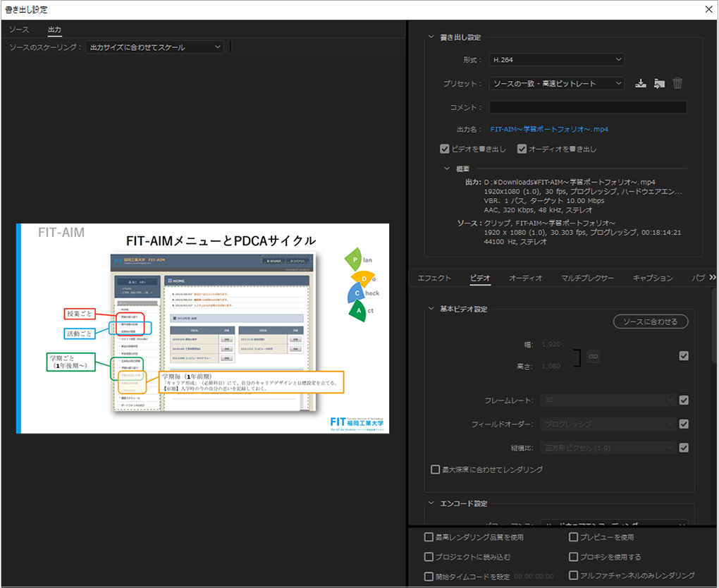Collapse the 概要 section
The width and height of the screenshot is (719, 588).
(x=447, y=169)
